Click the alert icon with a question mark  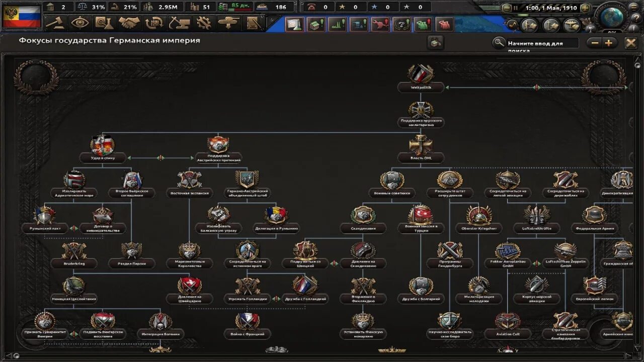pyautogui.click(x=401, y=24)
